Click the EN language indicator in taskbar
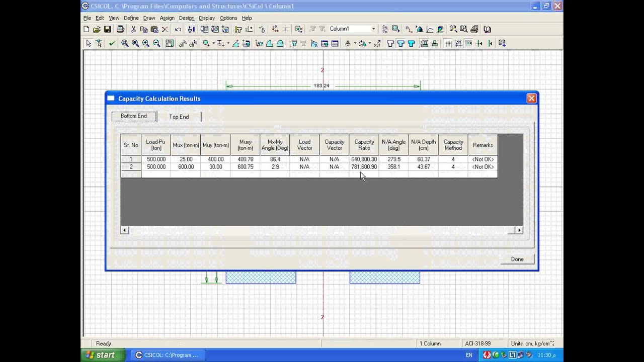 tap(469, 355)
